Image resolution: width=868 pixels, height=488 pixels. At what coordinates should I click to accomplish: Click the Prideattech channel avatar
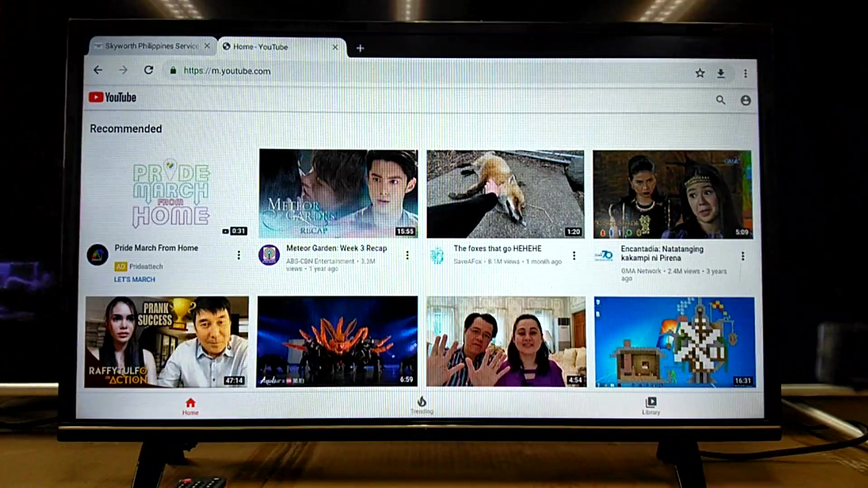[x=97, y=255]
